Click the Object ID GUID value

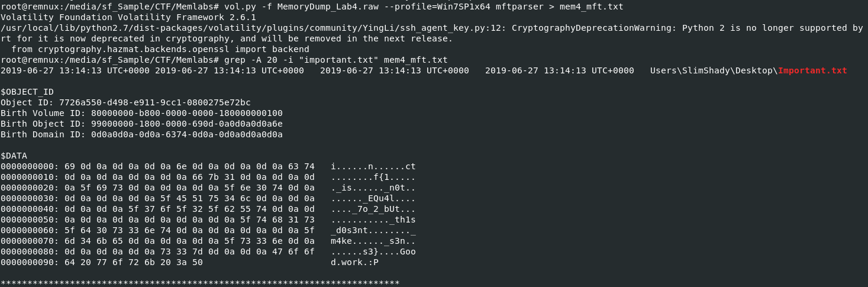coord(154,102)
